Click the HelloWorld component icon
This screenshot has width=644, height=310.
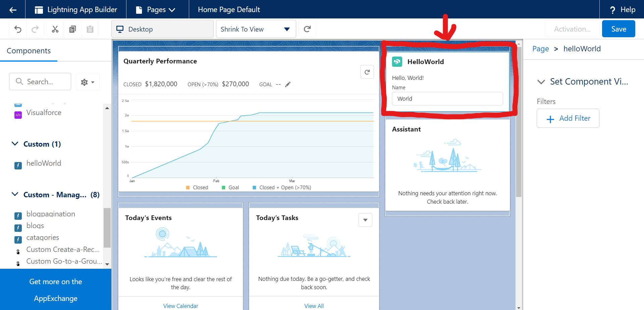pos(397,62)
